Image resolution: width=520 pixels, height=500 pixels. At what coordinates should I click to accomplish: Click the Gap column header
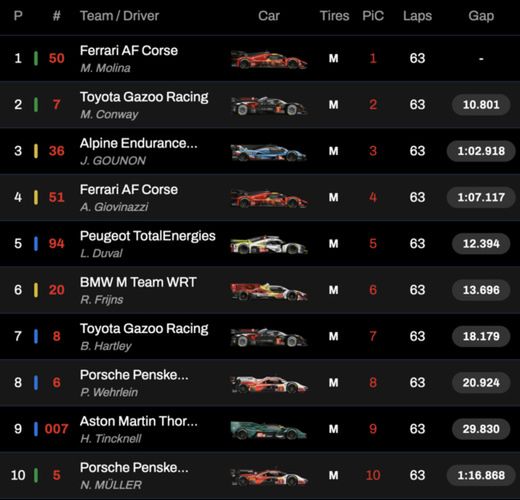481,16
